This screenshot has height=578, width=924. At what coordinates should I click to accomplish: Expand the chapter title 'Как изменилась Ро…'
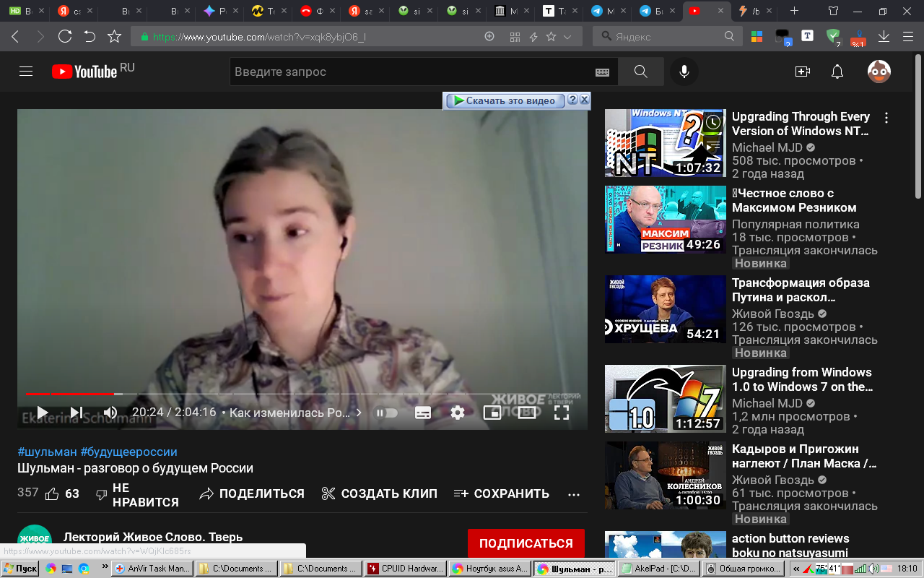coord(296,413)
